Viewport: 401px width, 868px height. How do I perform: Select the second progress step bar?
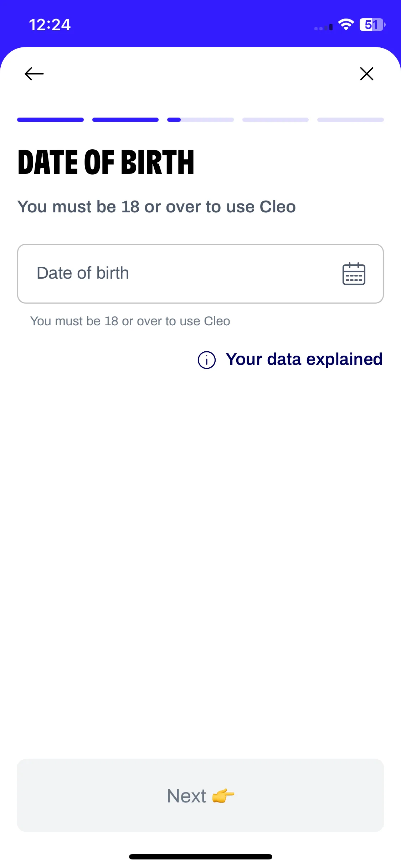[x=125, y=120]
